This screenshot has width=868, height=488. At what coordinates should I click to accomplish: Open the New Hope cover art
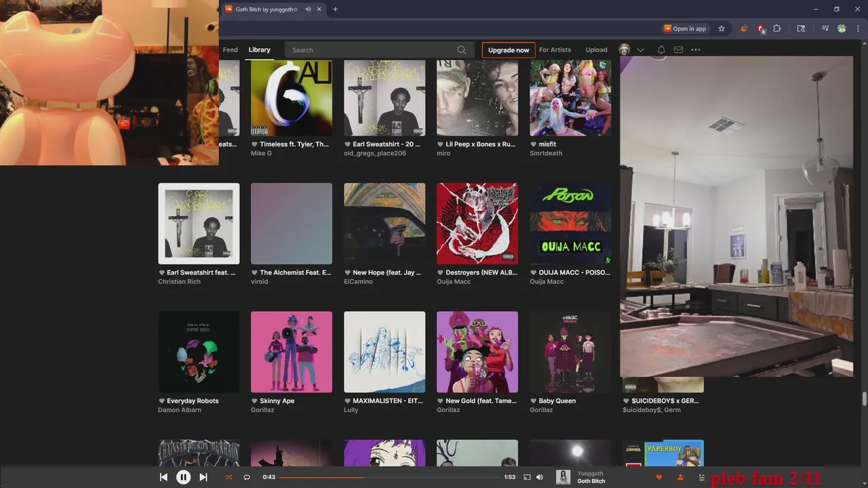[x=384, y=224]
